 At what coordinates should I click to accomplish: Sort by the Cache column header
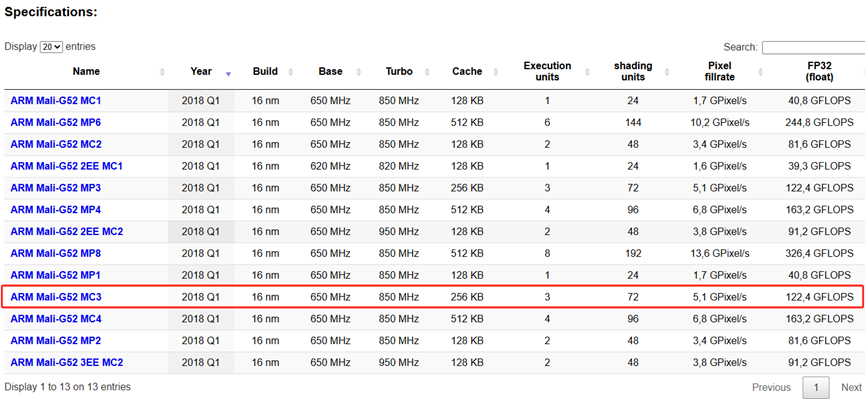coord(467,72)
